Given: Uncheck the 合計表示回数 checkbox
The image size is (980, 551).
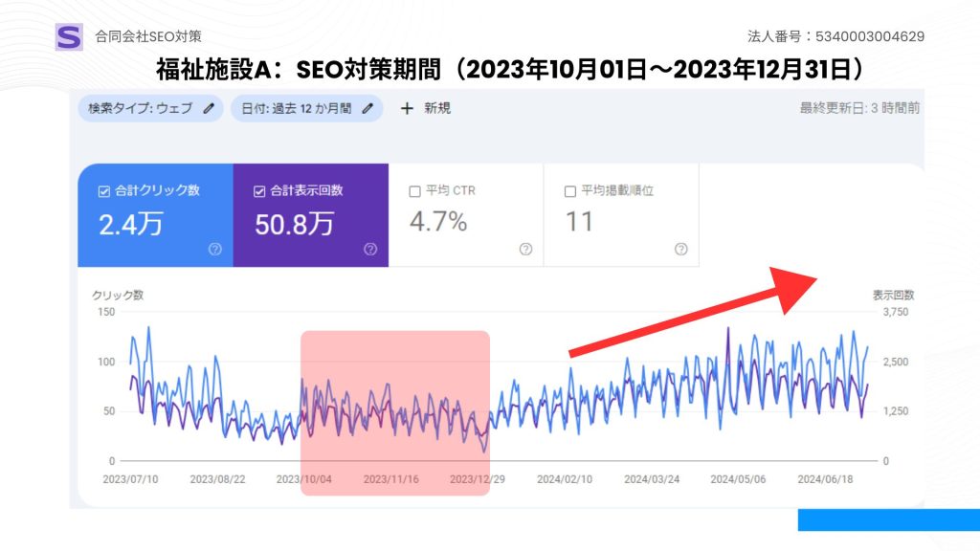Looking at the screenshot, I should pos(260,190).
